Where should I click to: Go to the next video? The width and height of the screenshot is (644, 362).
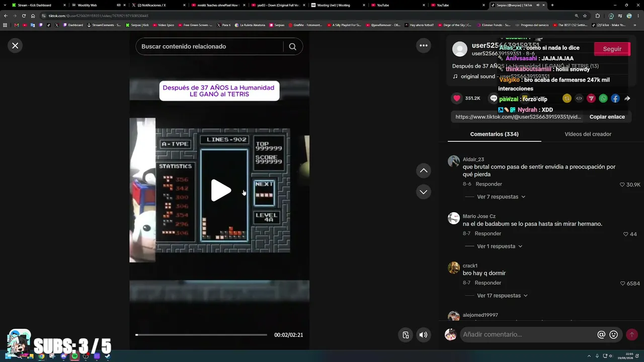coord(424,192)
